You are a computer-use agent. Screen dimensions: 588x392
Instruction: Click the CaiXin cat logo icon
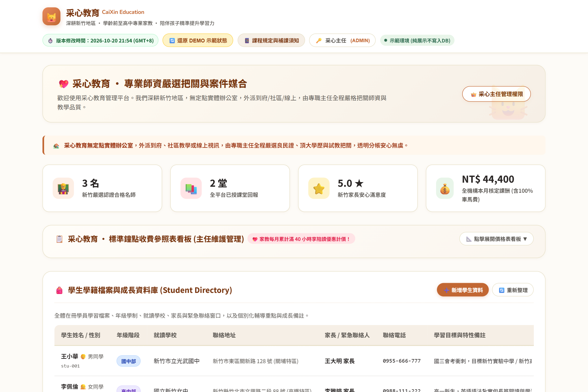pyautogui.click(x=51, y=16)
